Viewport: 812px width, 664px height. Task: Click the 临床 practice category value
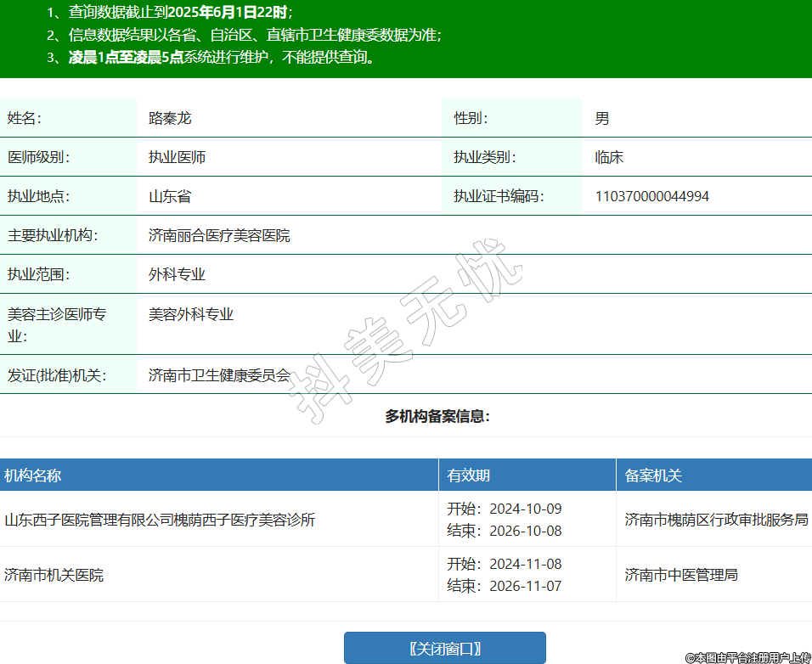pyautogui.click(x=609, y=157)
